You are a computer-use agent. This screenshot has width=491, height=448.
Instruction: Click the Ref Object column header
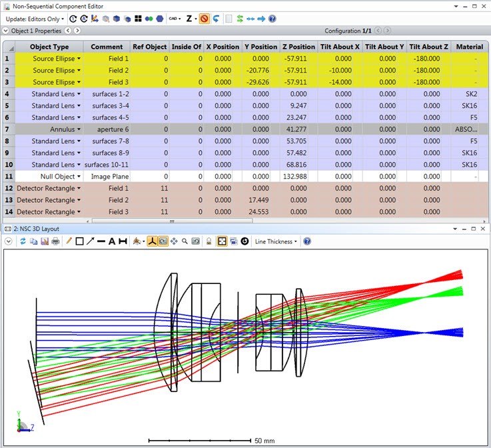[149, 47]
